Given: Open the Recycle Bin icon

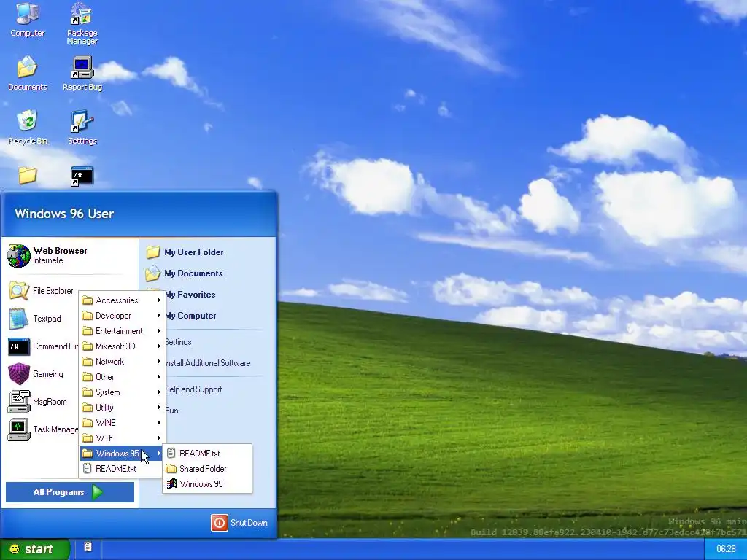Looking at the screenshot, I should [x=28, y=127].
